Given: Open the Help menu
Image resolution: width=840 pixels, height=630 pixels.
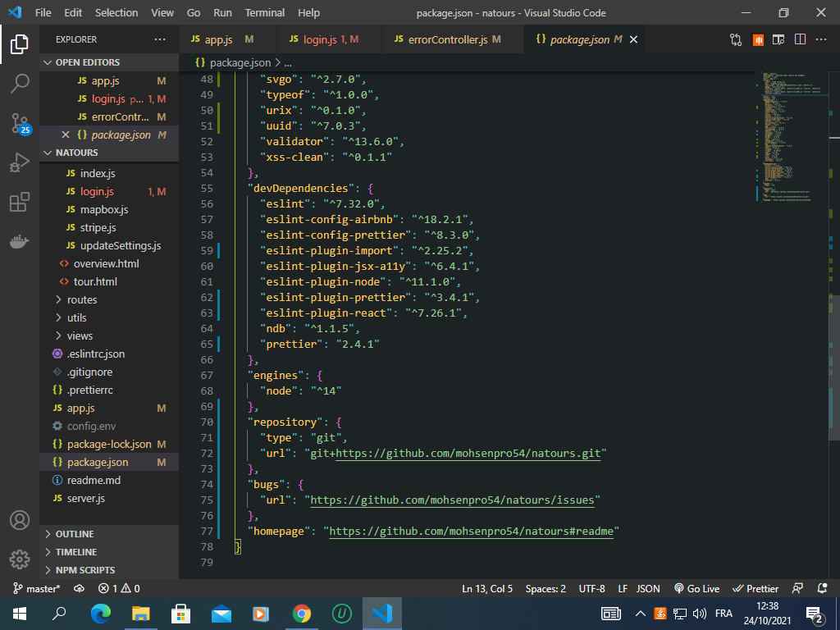Looking at the screenshot, I should pyautogui.click(x=308, y=12).
